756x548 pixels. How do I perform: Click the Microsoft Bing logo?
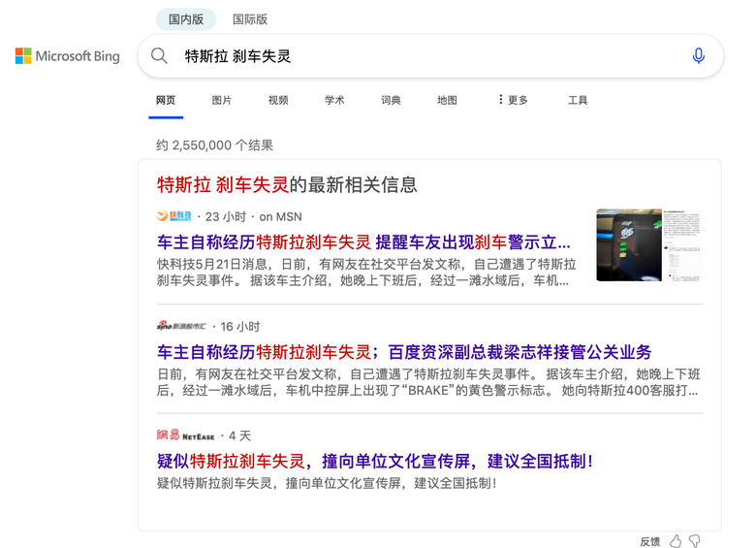[68, 56]
